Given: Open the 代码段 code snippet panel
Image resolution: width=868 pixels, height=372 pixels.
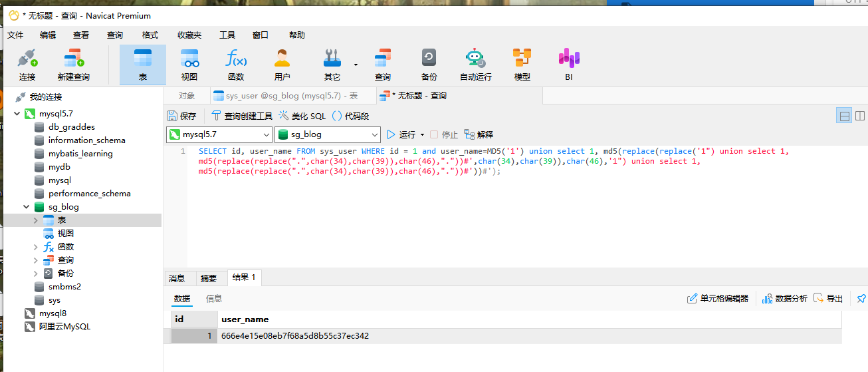Looking at the screenshot, I should point(350,116).
